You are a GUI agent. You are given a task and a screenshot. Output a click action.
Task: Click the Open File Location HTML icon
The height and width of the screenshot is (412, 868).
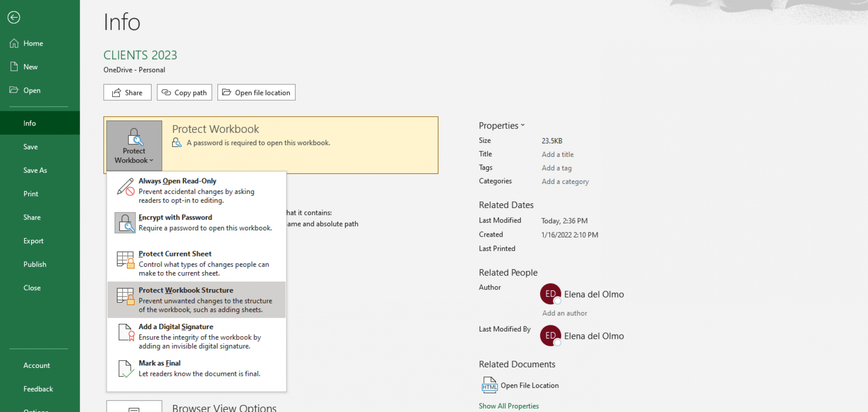tap(489, 385)
